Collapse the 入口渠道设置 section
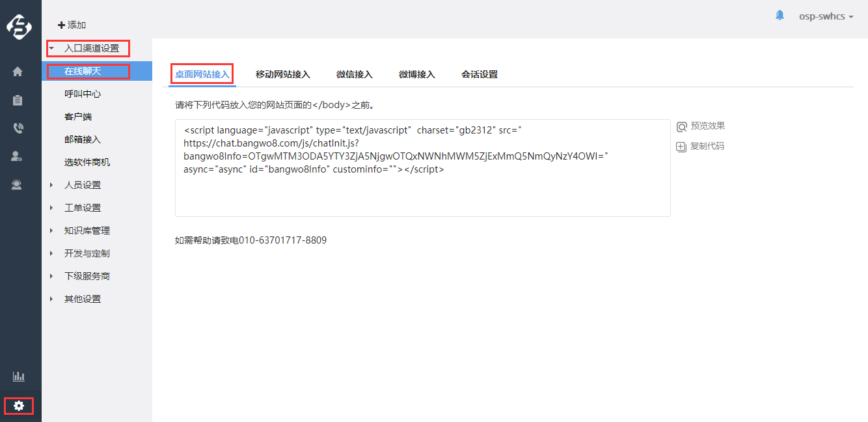Viewport: 868px width, 422px height. [91, 48]
